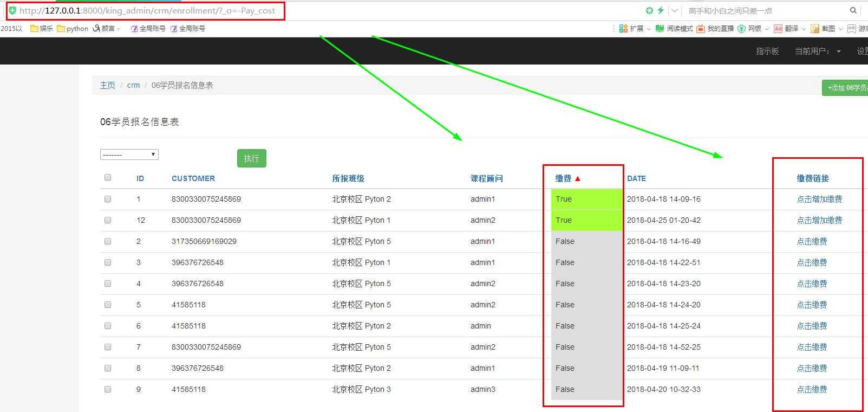Go to crm breadcrumb
The image size is (868, 412).
[133, 85]
